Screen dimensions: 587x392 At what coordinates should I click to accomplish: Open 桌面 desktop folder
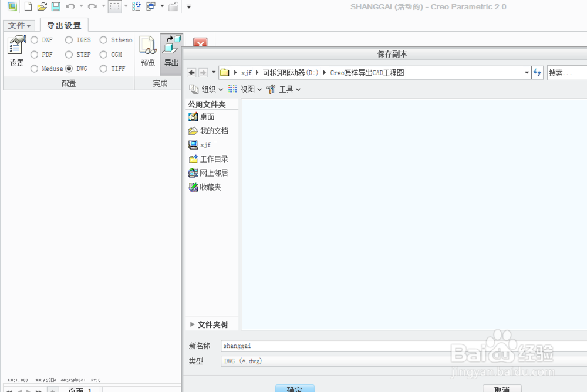click(202, 117)
